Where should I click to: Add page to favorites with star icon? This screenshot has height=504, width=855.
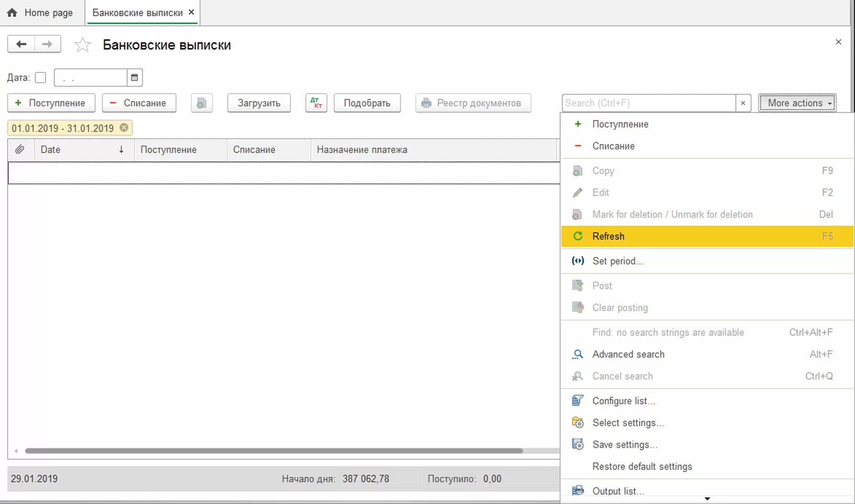tap(82, 45)
